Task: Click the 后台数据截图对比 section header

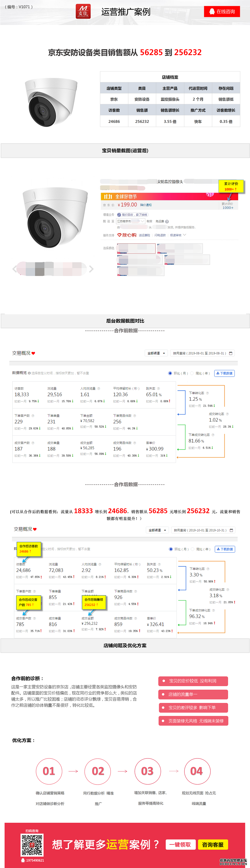Action: tap(125, 321)
